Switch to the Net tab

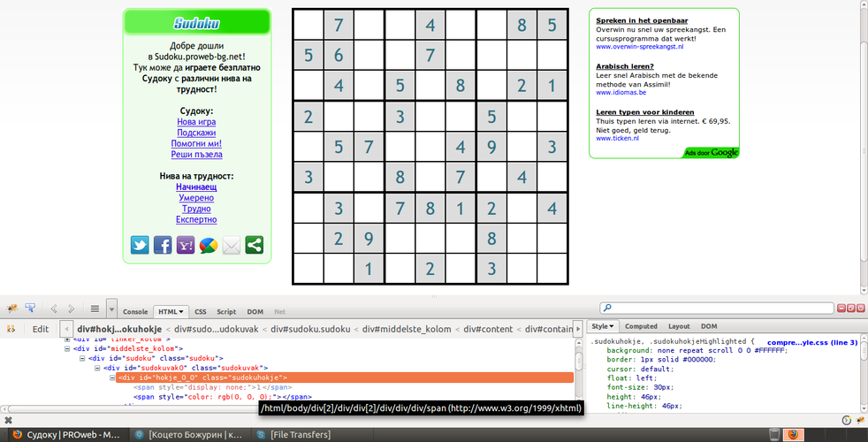280,312
